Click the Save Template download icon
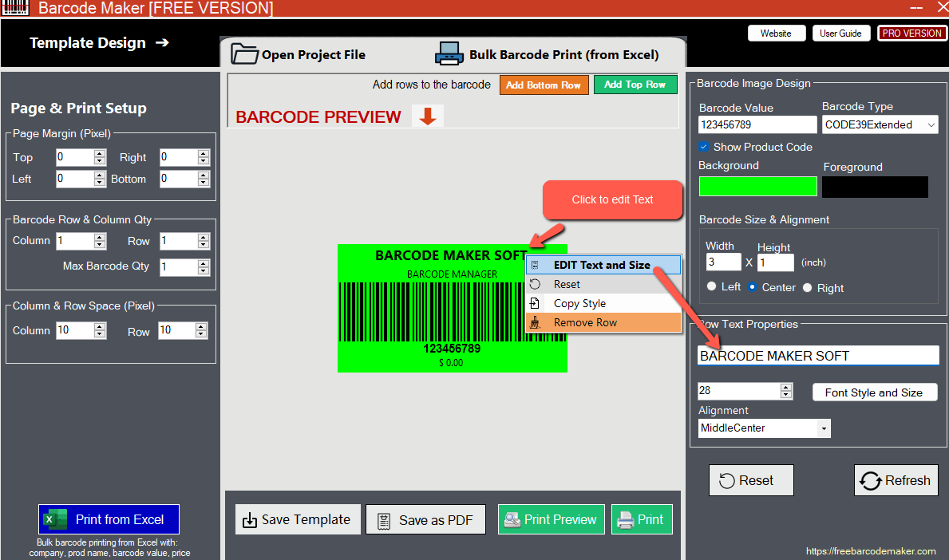 [x=250, y=520]
